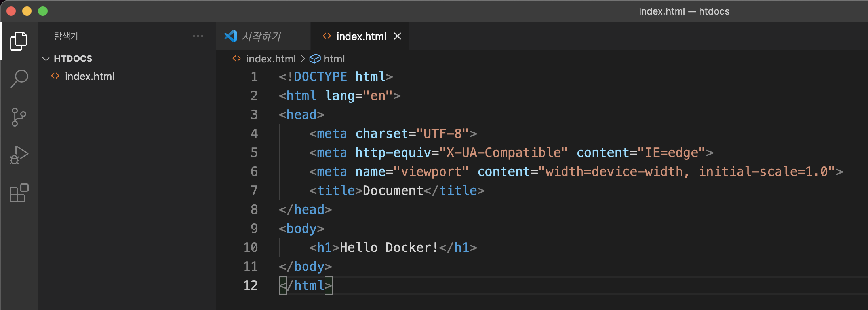Screen dimensions: 868x310
Task: Open the Extensions view
Action: pos(19,193)
